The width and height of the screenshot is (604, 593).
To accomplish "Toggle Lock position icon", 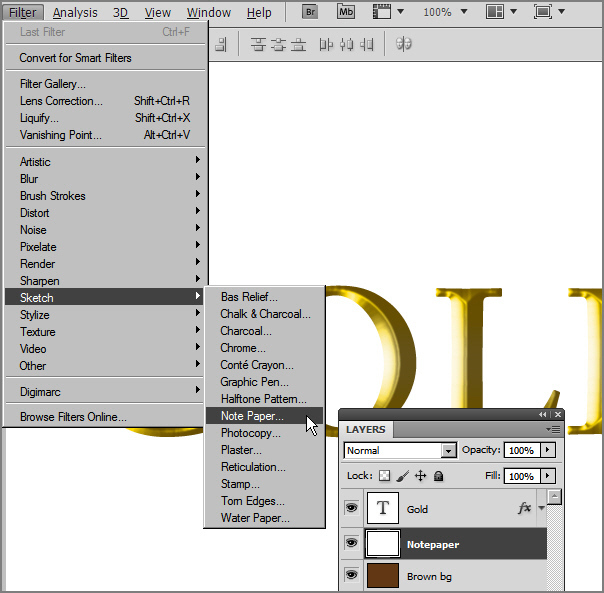I will tap(420, 476).
